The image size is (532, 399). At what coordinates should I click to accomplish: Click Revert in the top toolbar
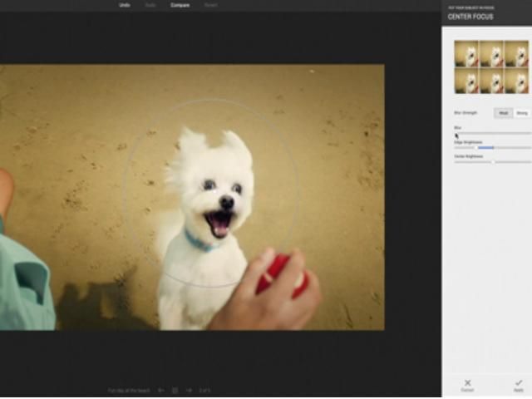pyautogui.click(x=211, y=5)
